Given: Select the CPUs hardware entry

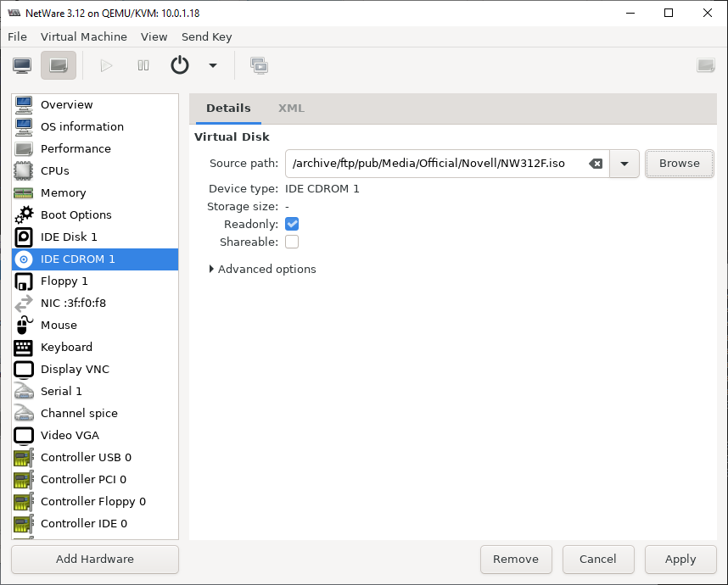Looking at the screenshot, I should 95,170.
